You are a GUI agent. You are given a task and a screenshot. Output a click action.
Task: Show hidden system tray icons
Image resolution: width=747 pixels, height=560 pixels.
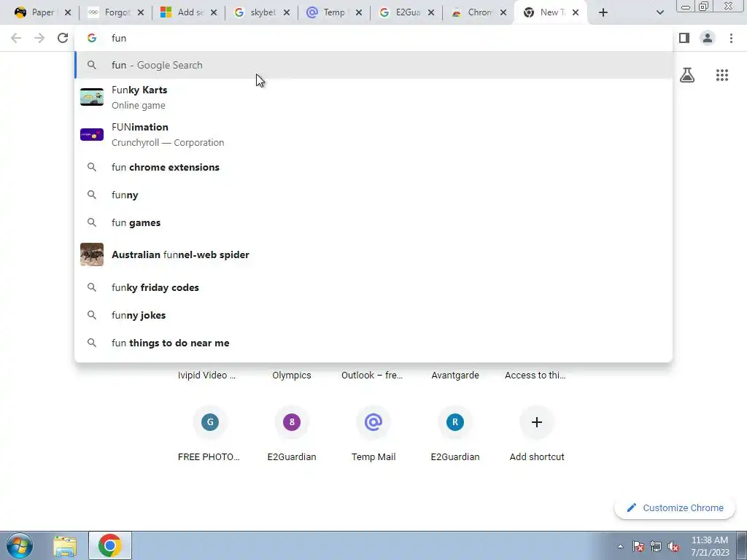coord(620,546)
